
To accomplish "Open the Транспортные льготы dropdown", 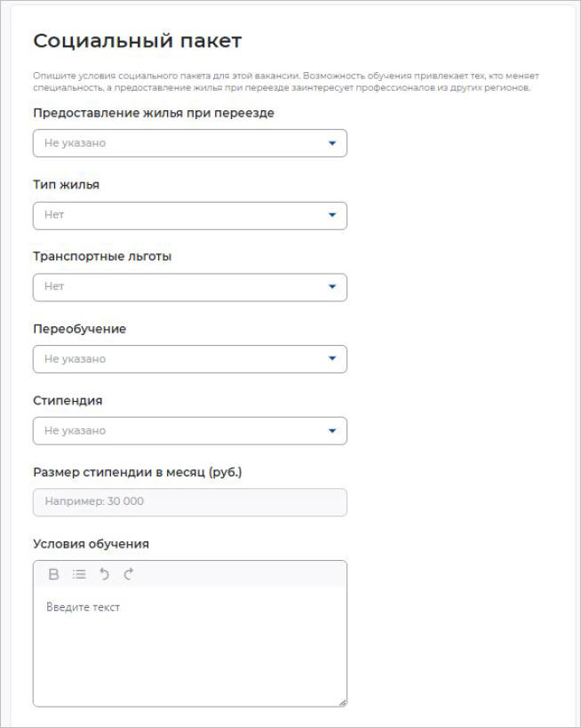I will coord(189,287).
